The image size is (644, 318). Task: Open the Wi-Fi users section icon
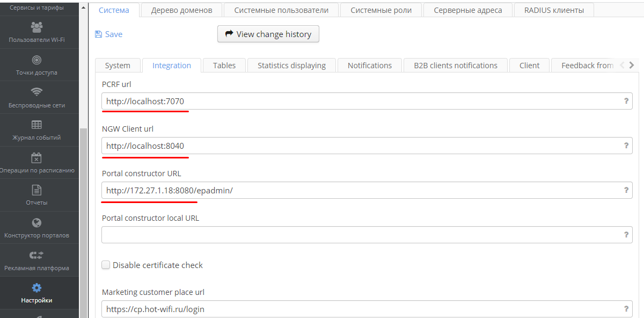point(36,27)
